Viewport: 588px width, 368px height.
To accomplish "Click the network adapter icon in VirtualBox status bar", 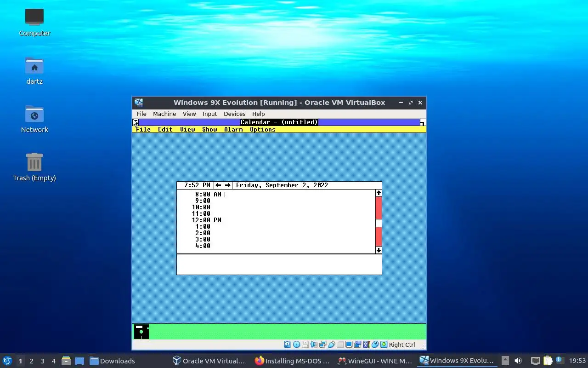I will (x=322, y=345).
